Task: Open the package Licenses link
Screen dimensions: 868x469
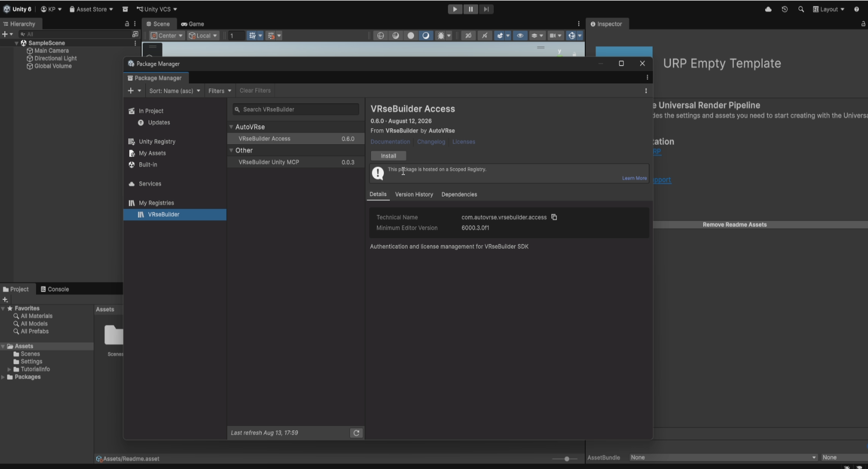Action: 464,142
